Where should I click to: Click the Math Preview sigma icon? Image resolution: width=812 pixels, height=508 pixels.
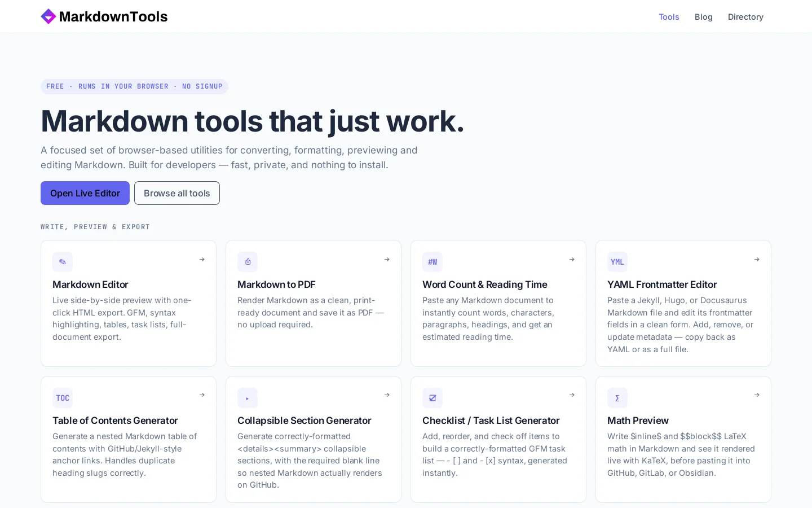point(617,398)
